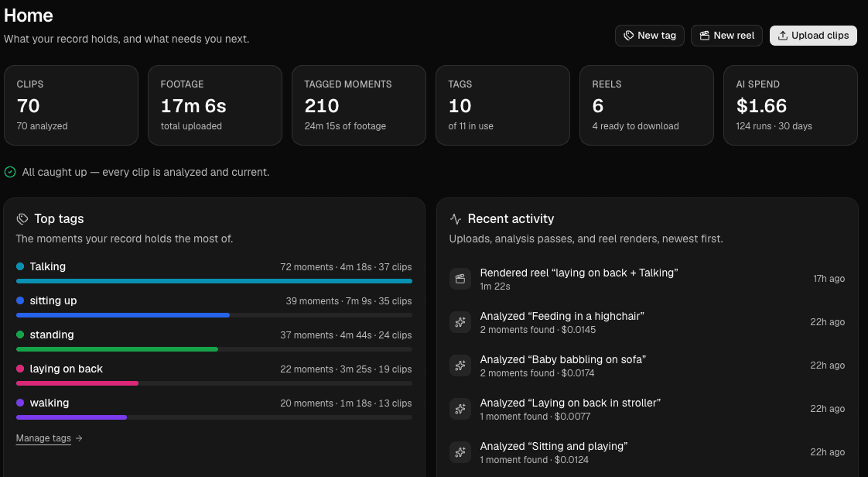Click sparkle icon beside Baby babbling on sofa
This screenshot has width=868, height=477.
click(x=460, y=365)
